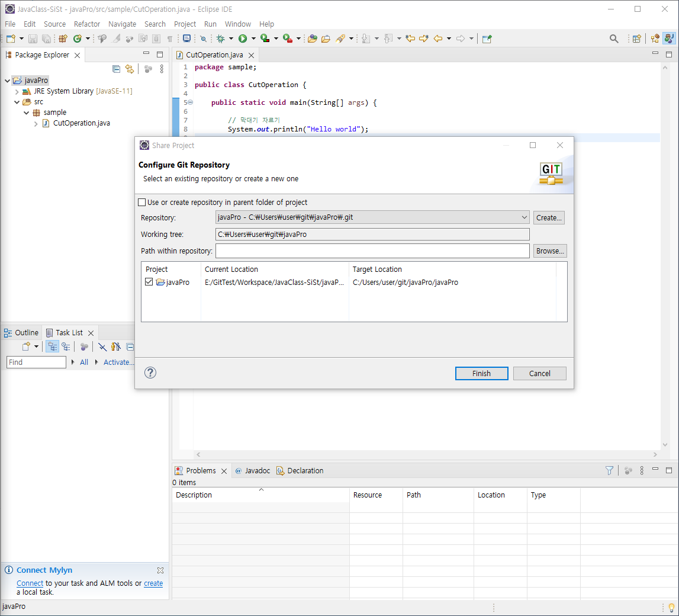Image resolution: width=679 pixels, height=616 pixels.
Task: Open the File menu
Action: 10,24
